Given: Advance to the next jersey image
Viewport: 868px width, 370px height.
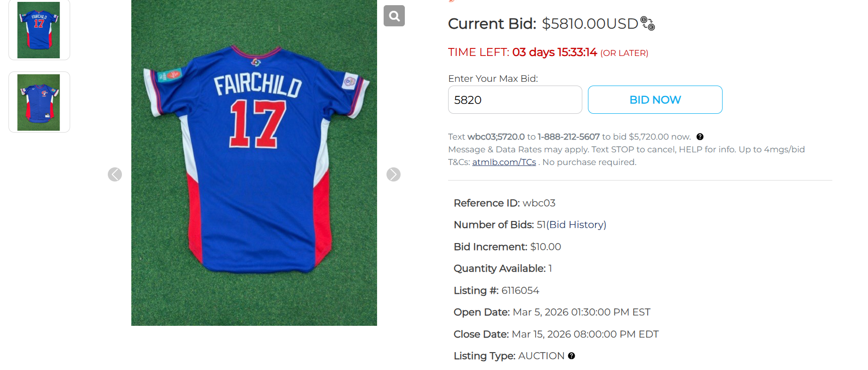Looking at the screenshot, I should pyautogui.click(x=394, y=174).
